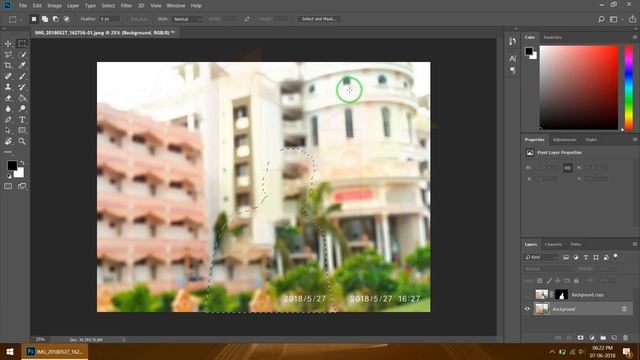The width and height of the screenshot is (640, 360).
Task: Select the Eraser tool
Action: tap(8, 98)
